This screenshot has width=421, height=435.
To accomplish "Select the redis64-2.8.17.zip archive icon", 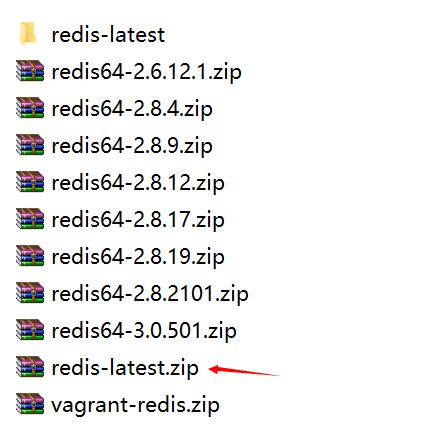I will tap(30, 218).
